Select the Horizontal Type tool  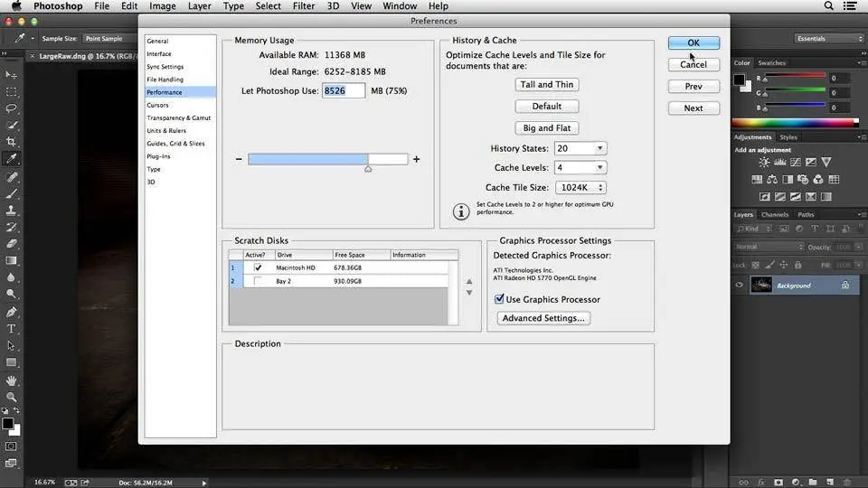click(11, 329)
